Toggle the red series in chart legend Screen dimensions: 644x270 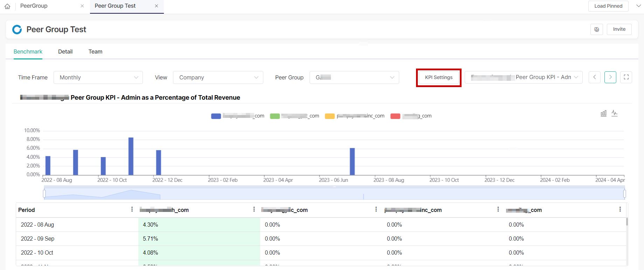pos(411,116)
